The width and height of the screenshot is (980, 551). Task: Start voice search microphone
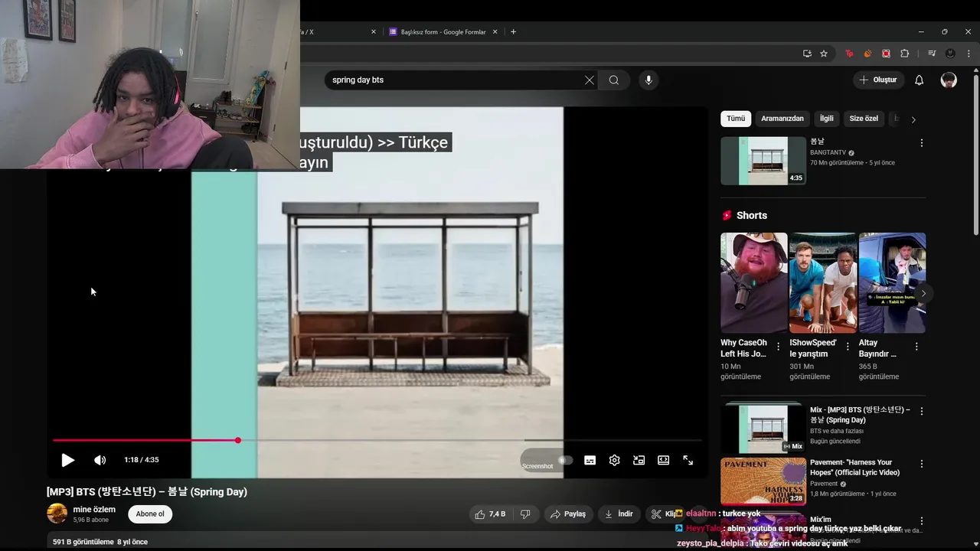coord(648,80)
